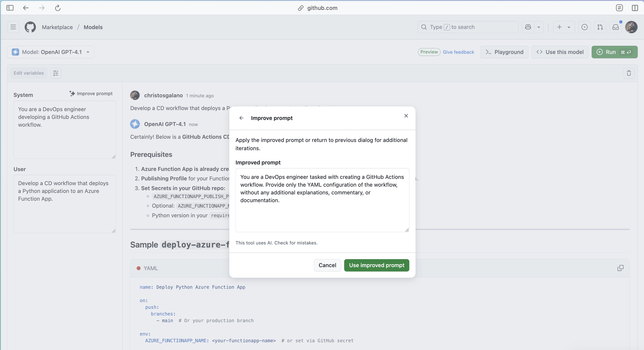Viewport: 644px width, 350px height.
Task: Expand the Model: OpenAI GPT-4.1 selector
Action: [x=51, y=52]
